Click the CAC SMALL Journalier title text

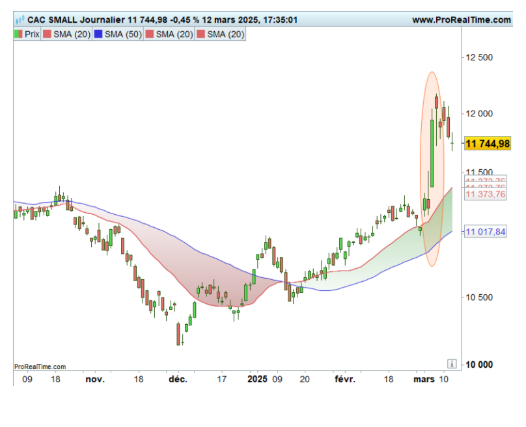point(76,20)
